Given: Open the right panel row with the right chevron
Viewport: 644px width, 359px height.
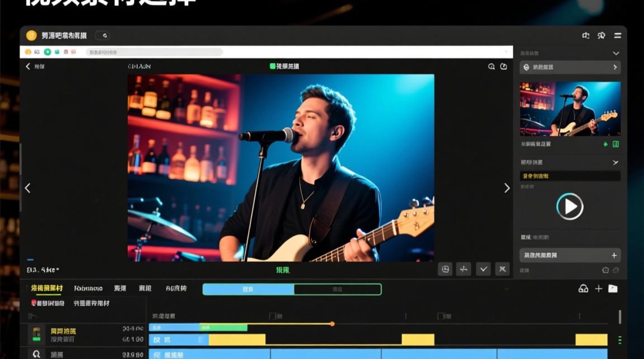Looking at the screenshot, I should pyautogui.click(x=570, y=67).
